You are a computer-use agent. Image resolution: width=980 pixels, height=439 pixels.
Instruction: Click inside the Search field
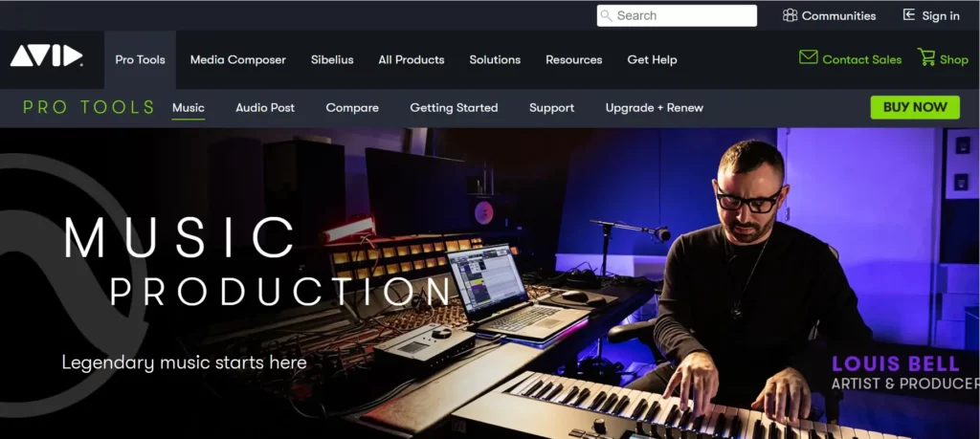(677, 15)
